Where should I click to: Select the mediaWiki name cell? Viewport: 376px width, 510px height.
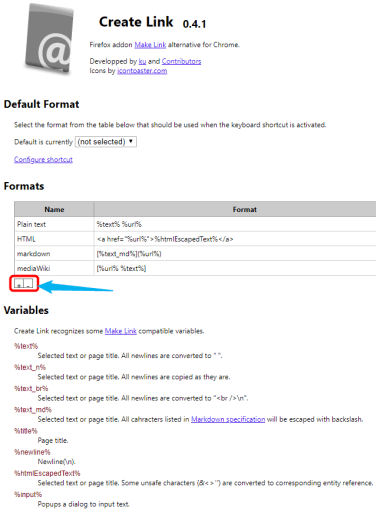pyautogui.click(x=54, y=268)
